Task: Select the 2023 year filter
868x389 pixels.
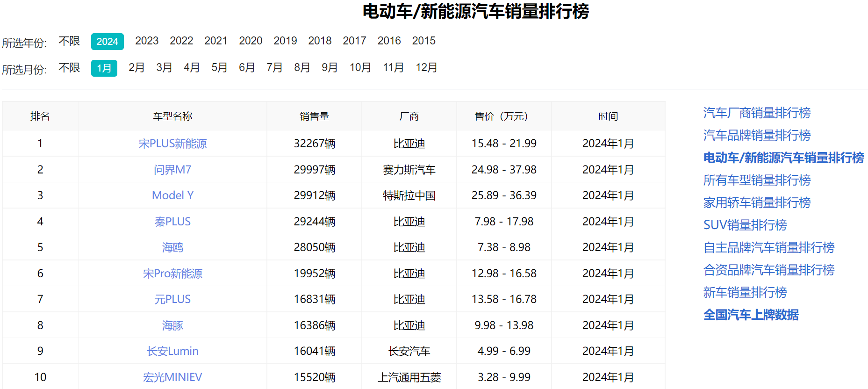Action: click(x=147, y=41)
